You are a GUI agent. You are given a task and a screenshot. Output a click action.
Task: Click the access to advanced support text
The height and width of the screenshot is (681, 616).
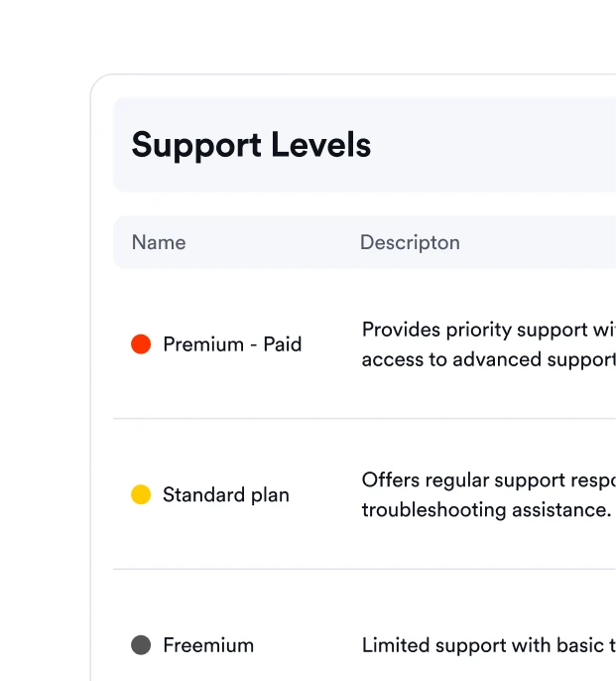coord(489,359)
